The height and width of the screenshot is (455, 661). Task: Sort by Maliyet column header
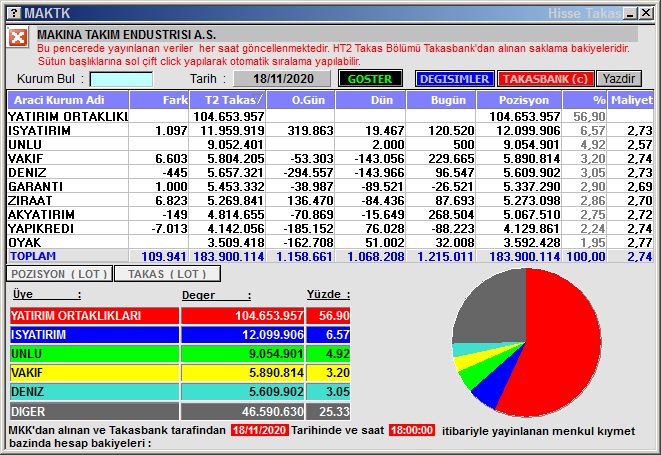point(631,100)
